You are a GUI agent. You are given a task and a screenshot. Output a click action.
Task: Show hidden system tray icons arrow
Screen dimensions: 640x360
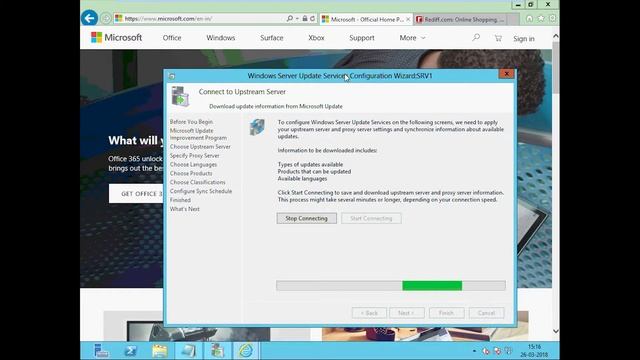[x=474, y=351]
